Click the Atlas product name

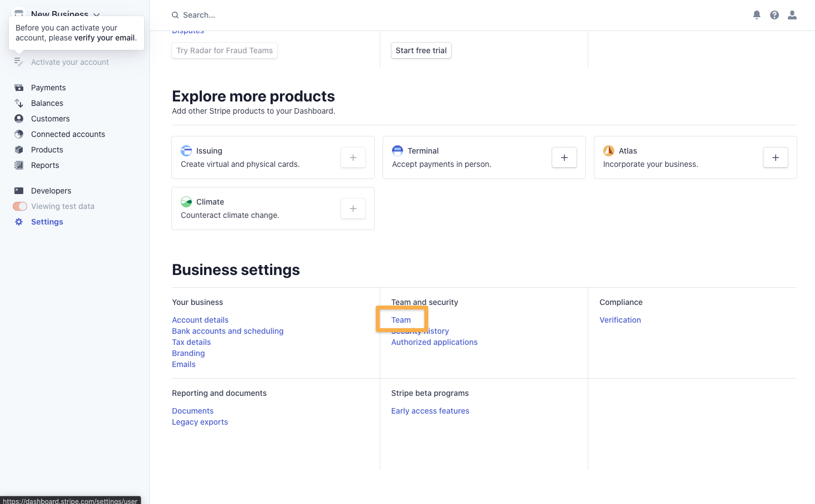(628, 151)
